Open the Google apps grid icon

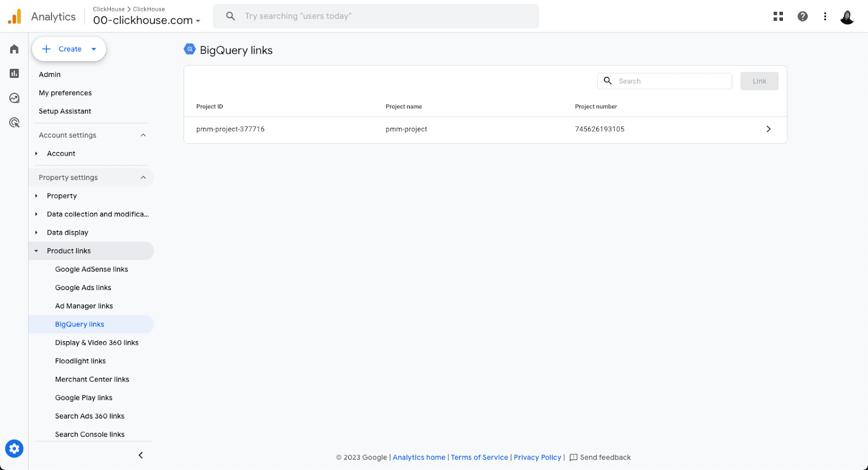778,16
